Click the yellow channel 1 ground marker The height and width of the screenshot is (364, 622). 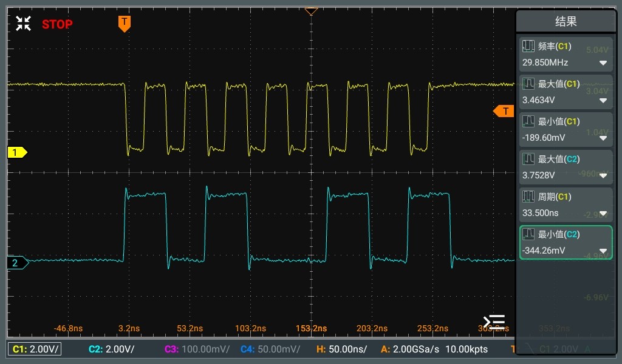point(16,152)
